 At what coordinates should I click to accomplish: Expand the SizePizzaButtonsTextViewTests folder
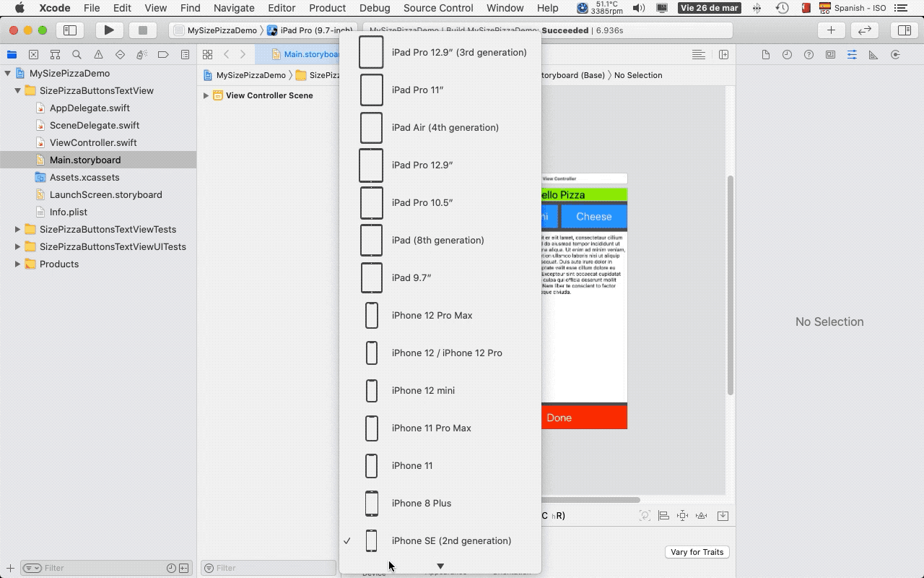coord(18,229)
